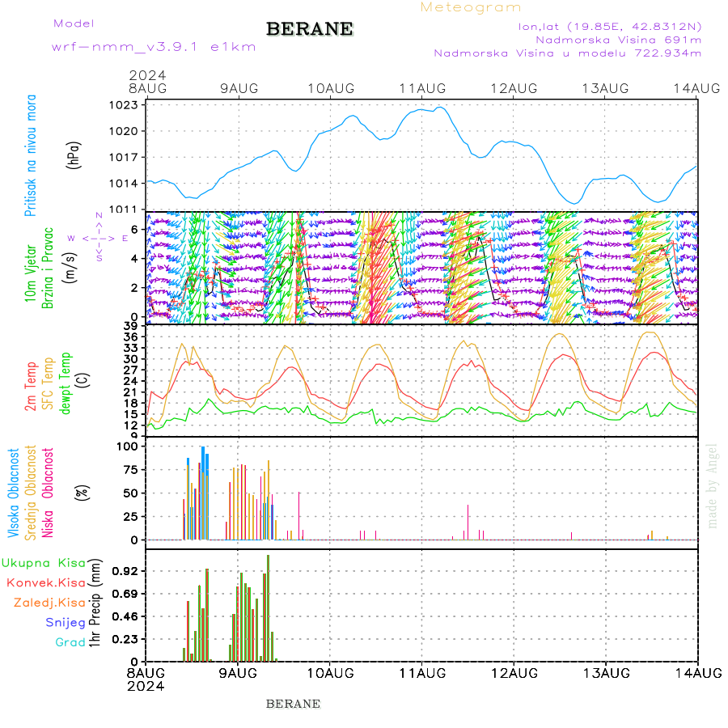Click the Nadmorska Visina u modelu 722.934m text
Image resolution: width=728 pixels, height=728 pixels.
pos(567,53)
